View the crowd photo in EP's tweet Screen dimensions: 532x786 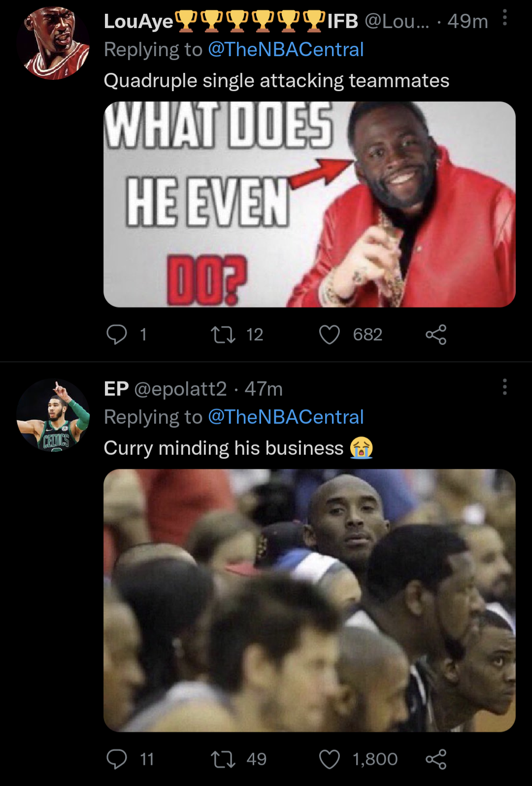coord(309,600)
